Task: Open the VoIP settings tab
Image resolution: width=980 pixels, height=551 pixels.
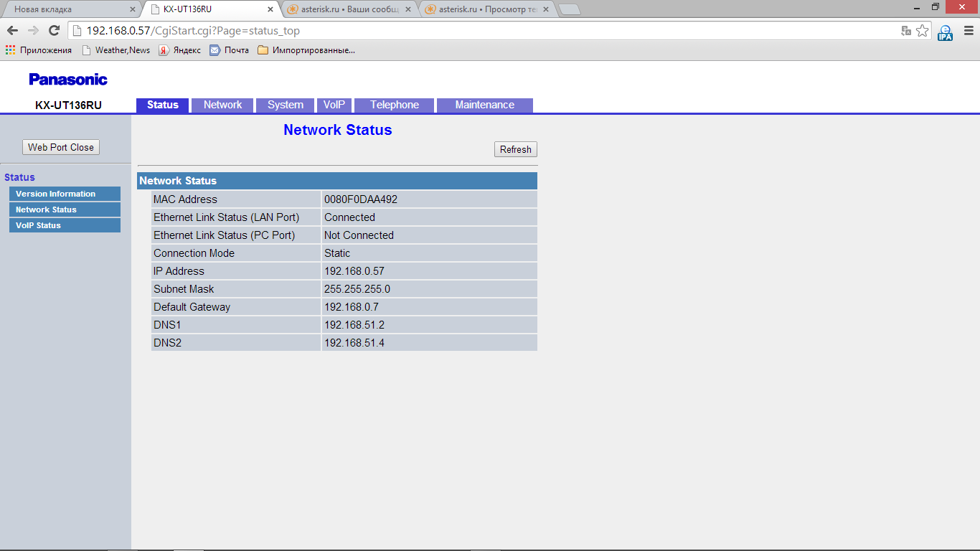Action: click(x=334, y=105)
